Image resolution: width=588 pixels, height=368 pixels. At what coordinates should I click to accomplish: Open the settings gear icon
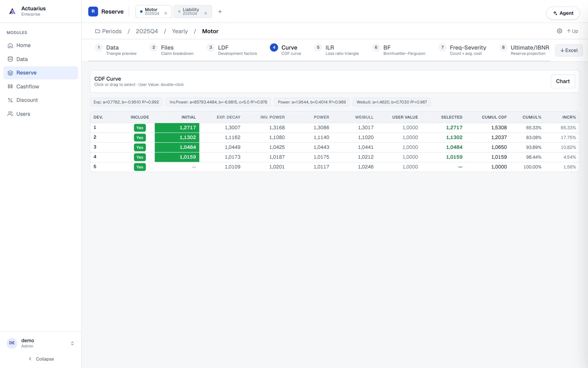click(x=559, y=31)
